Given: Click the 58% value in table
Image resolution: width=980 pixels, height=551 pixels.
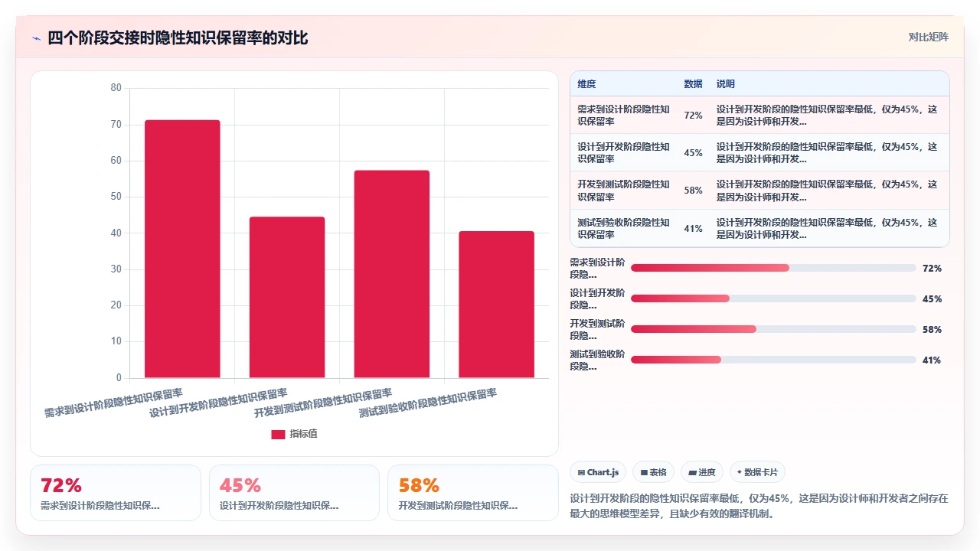Looking at the screenshot, I should (693, 191).
